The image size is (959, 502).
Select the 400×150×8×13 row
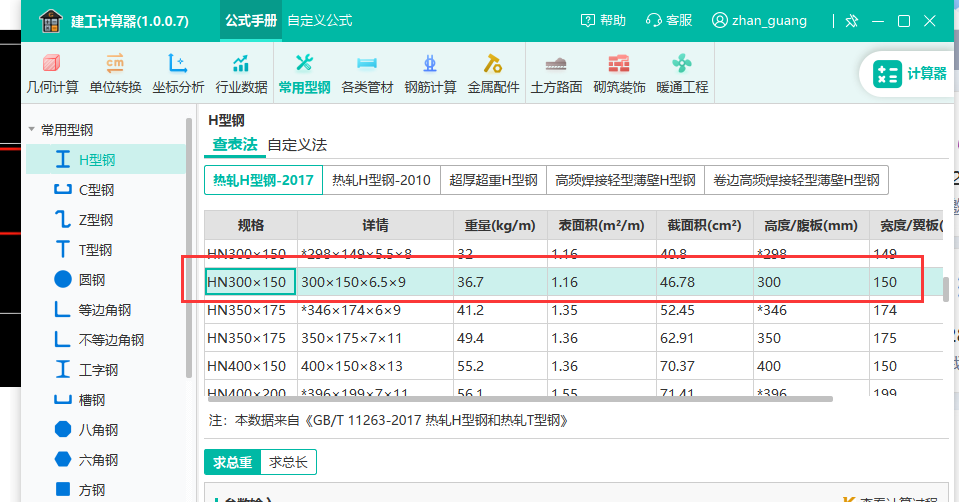[x=574, y=366]
